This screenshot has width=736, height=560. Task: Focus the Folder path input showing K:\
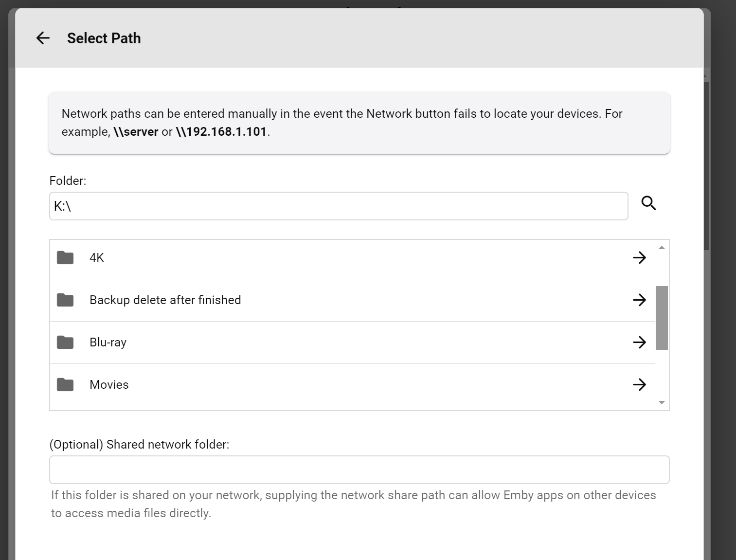tap(339, 206)
